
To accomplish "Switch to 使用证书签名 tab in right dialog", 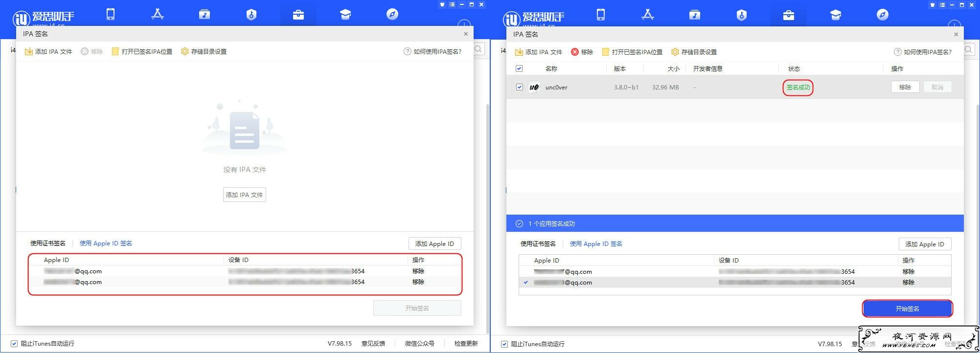I will 538,243.
